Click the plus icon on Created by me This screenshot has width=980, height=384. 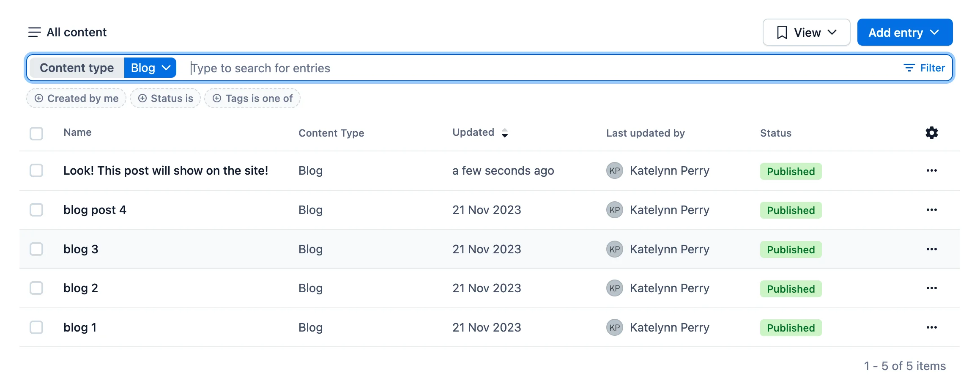[x=39, y=98]
